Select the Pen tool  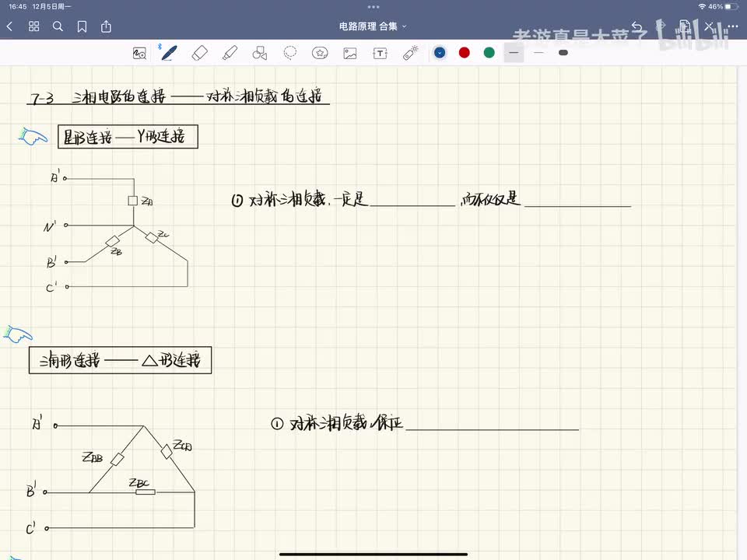pyautogui.click(x=169, y=53)
